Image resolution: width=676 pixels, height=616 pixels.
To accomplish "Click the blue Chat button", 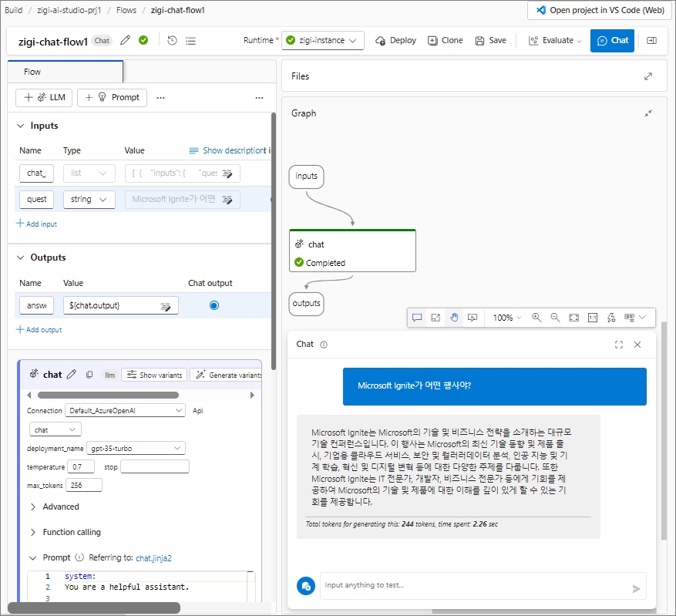I will click(x=612, y=41).
